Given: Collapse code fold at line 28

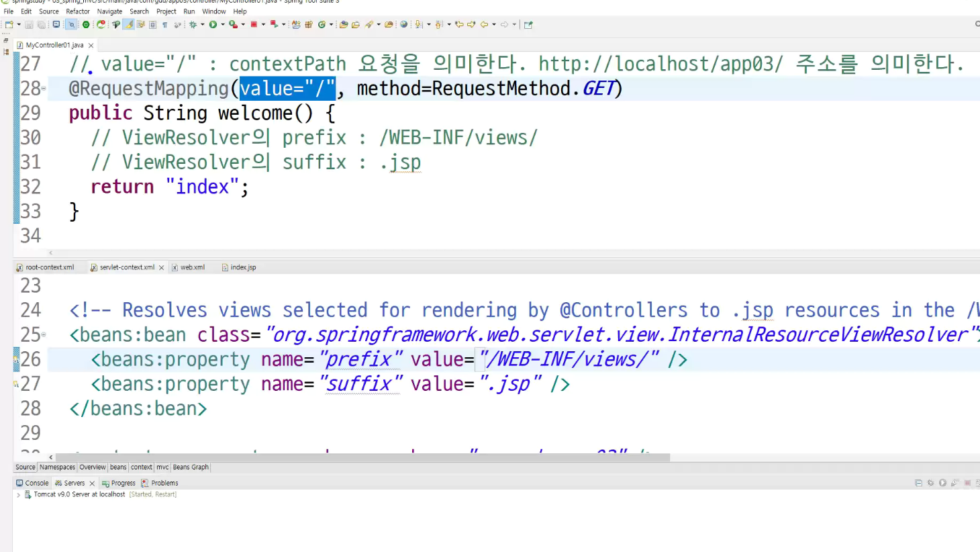Looking at the screenshot, I should click(x=44, y=89).
